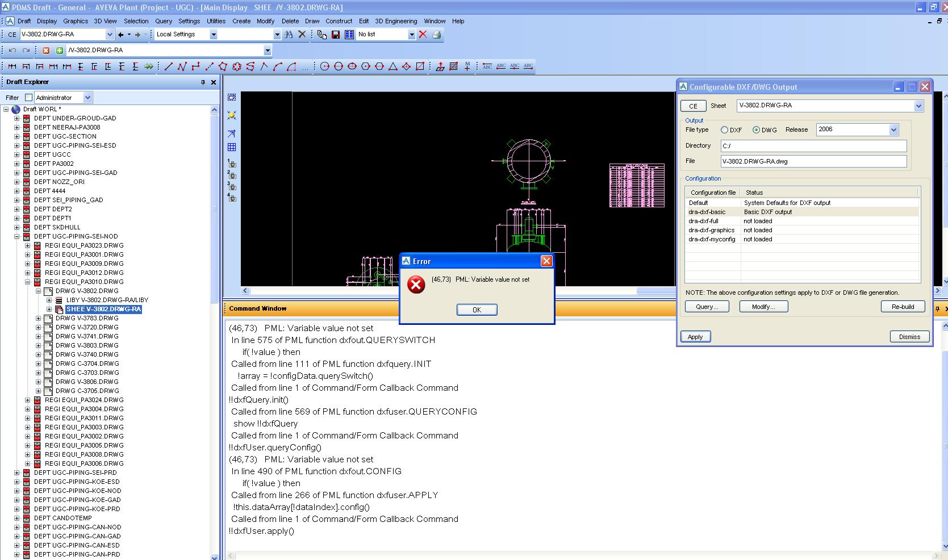The image size is (948, 560).
Task: Click the Re-build button
Action: tap(903, 307)
